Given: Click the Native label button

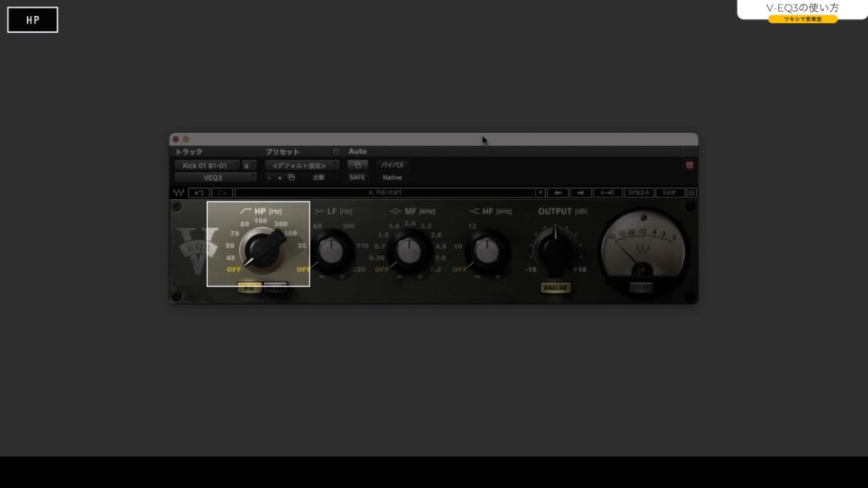Looking at the screenshot, I should (x=392, y=178).
